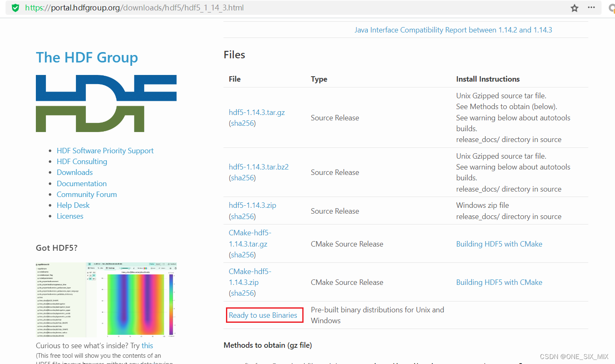
Task: Open Building HDF5 with CMake for tar.gz row
Action: (499, 244)
